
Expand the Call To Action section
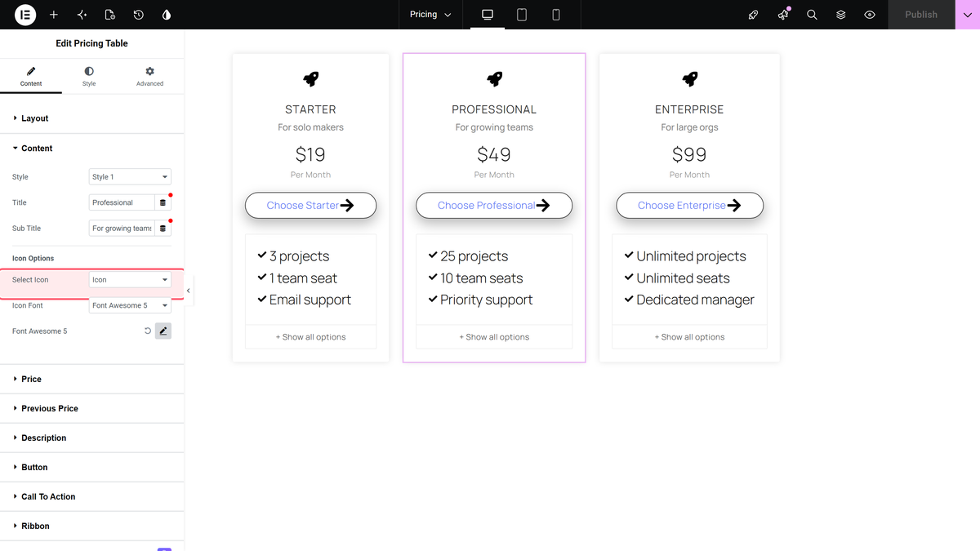coord(92,497)
